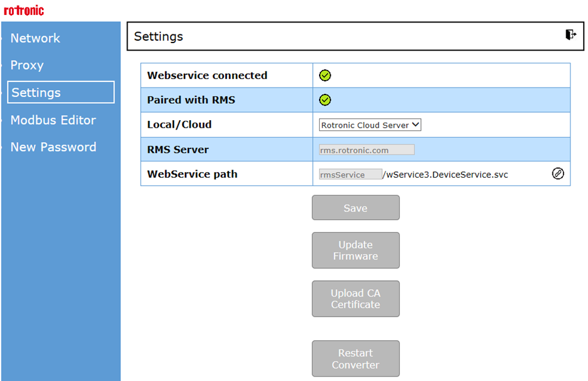This screenshot has height=381, width=588.
Task: Click the Update Firmware button
Action: point(355,250)
